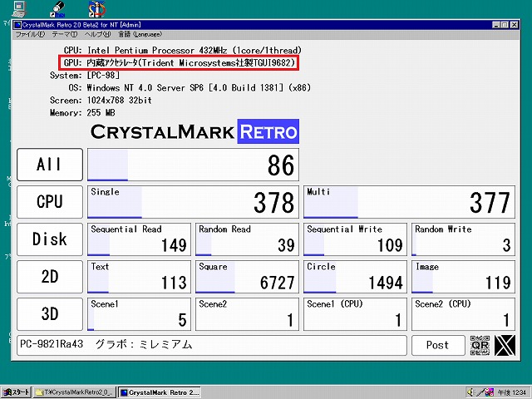Click the Square score 6727

pos(277,283)
